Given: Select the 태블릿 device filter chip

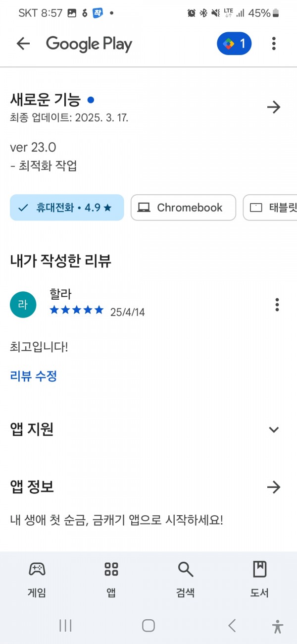Looking at the screenshot, I should coord(270,208).
